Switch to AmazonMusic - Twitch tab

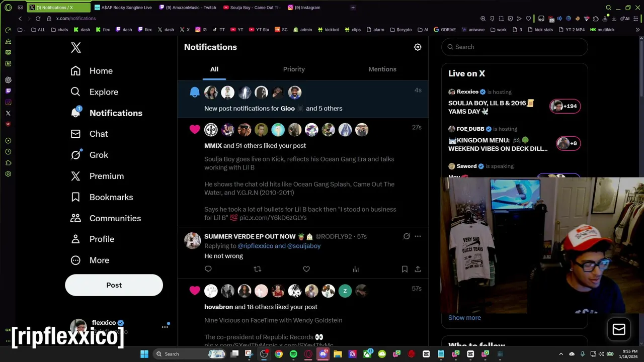[187, 8]
